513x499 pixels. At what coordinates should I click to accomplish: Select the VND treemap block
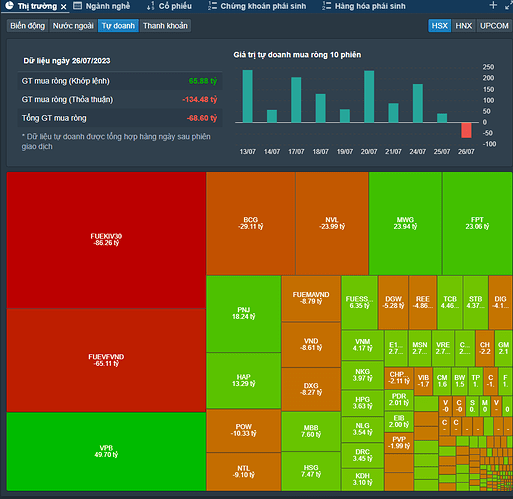tap(311, 345)
